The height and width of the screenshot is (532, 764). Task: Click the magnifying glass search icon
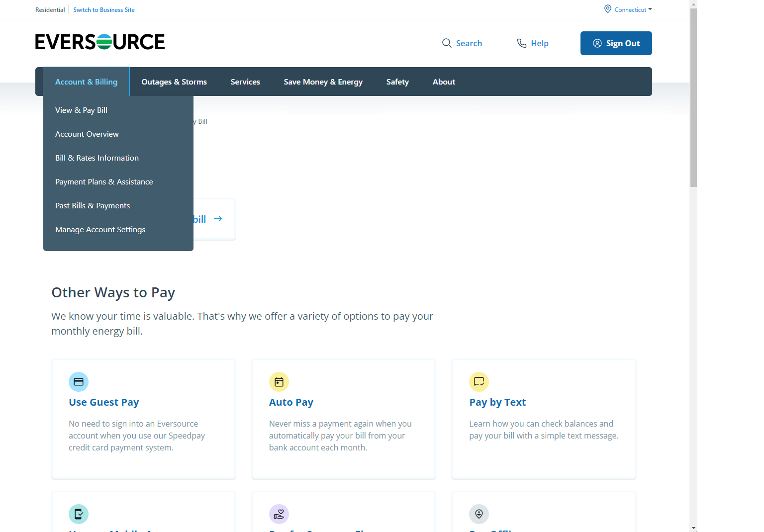point(447,43)
